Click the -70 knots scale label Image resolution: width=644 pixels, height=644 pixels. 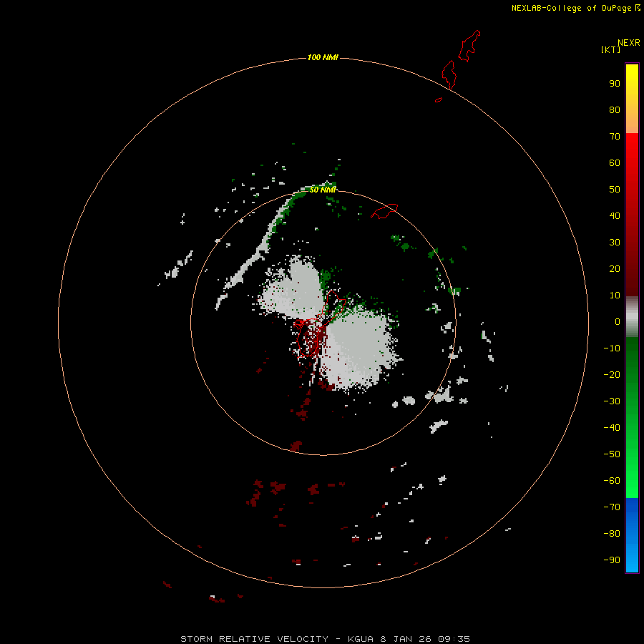pos(612,507)
